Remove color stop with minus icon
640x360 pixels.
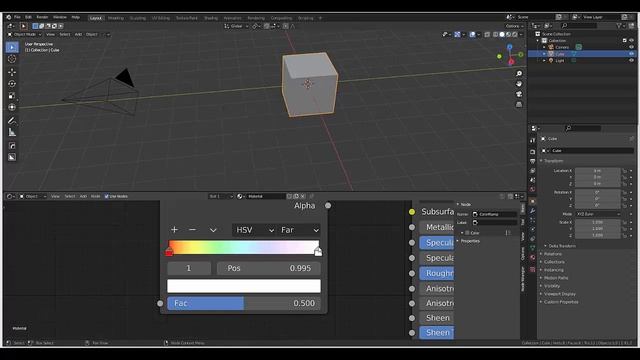[192, 230]
